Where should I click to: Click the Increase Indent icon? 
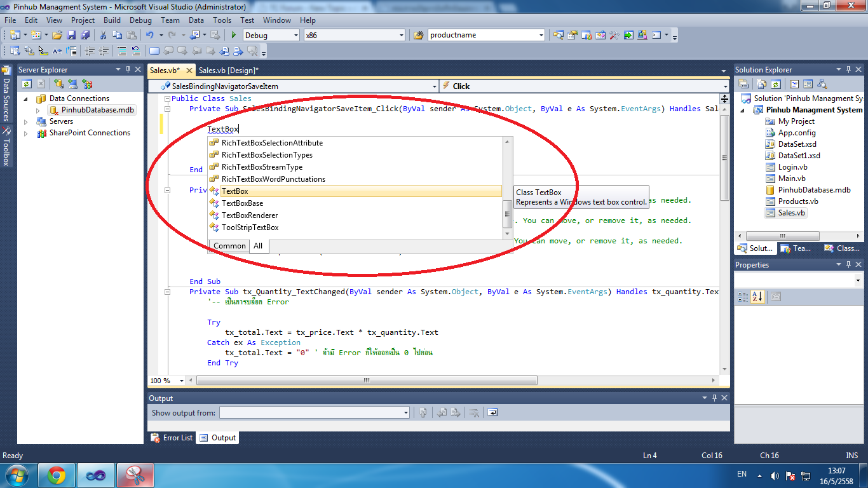coord(104,51)
